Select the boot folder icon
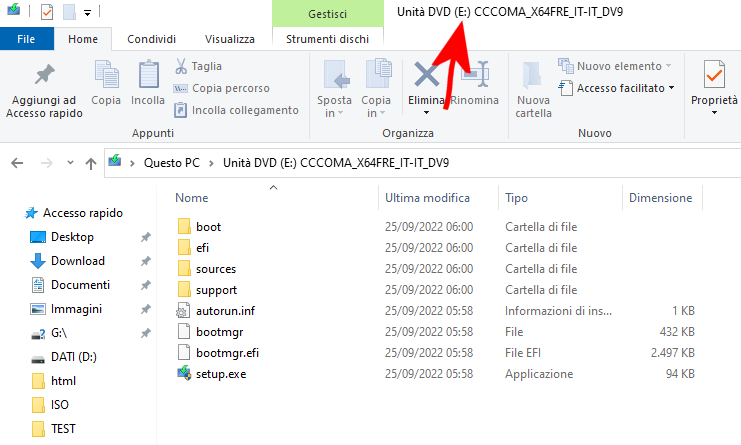 pyautogui.click(x=184, y=226)
